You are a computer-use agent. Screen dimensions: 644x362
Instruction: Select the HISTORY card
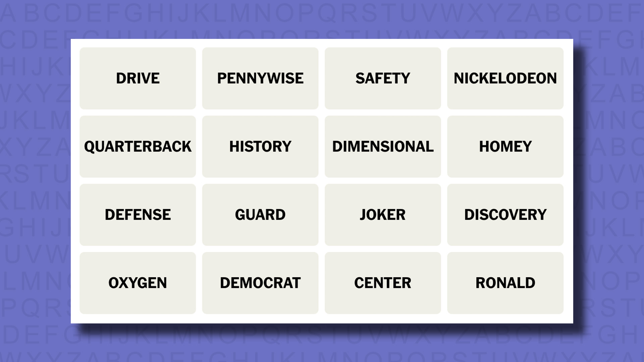point(260,146)
